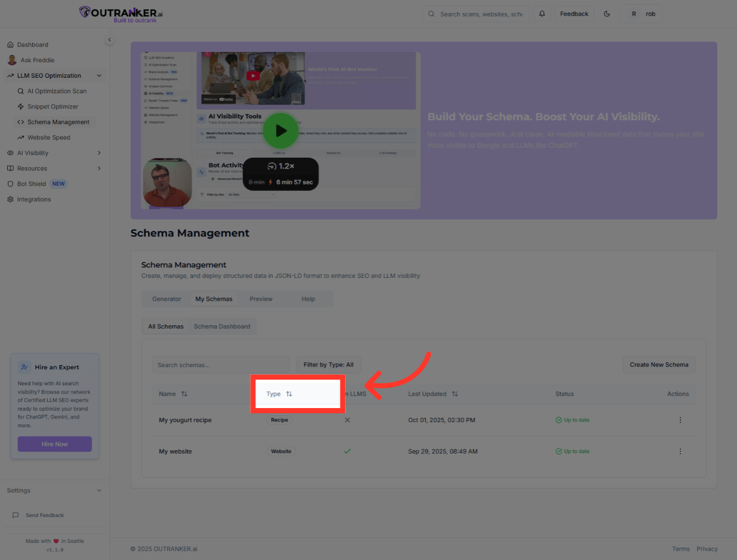Open actions menu for My website row

tap(680, 451)
